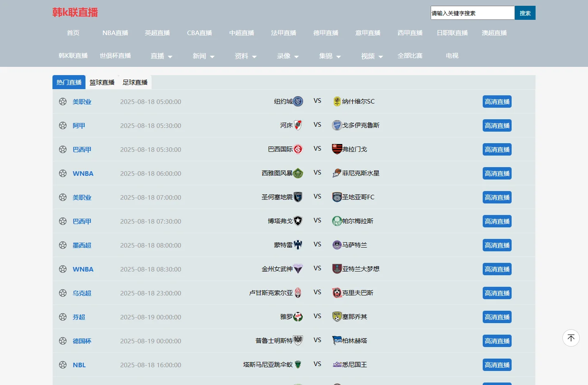Click the 柏林赫塔 flag logo

[x=337, y=341]
